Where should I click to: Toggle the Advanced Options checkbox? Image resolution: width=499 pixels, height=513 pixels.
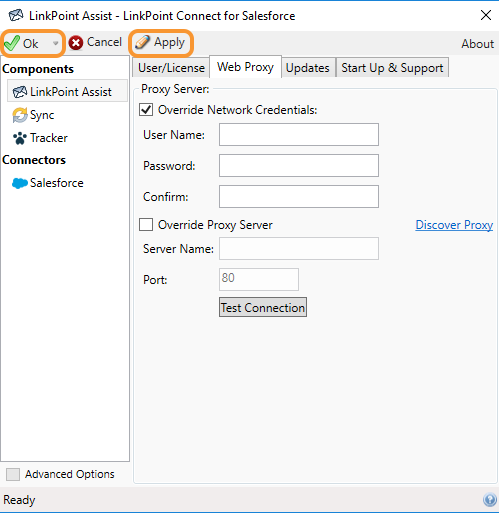pos(13,474)
